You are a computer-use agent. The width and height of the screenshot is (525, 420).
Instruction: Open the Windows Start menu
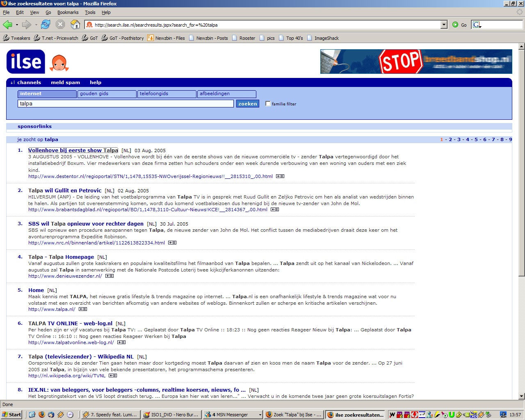click(x=12, y=415)
